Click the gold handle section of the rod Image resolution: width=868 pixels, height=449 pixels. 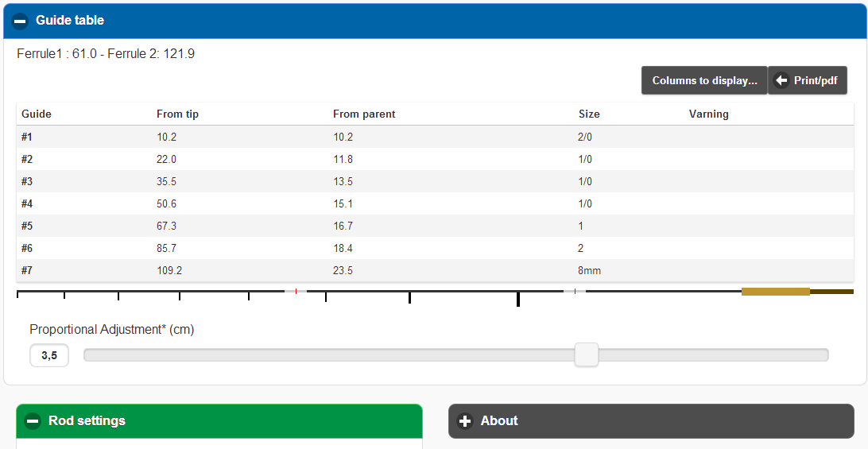[x=775, y=292]
